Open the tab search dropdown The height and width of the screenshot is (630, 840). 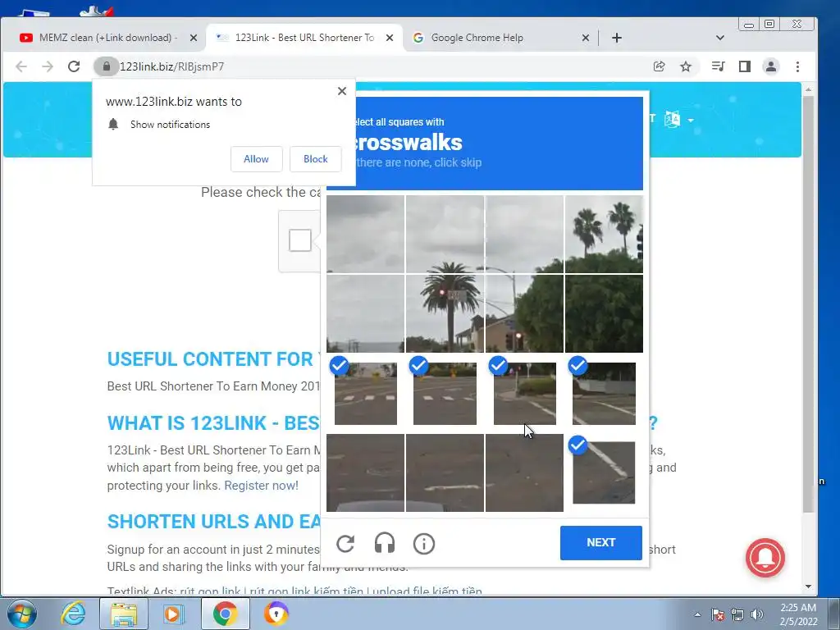(x=720, y=38)
